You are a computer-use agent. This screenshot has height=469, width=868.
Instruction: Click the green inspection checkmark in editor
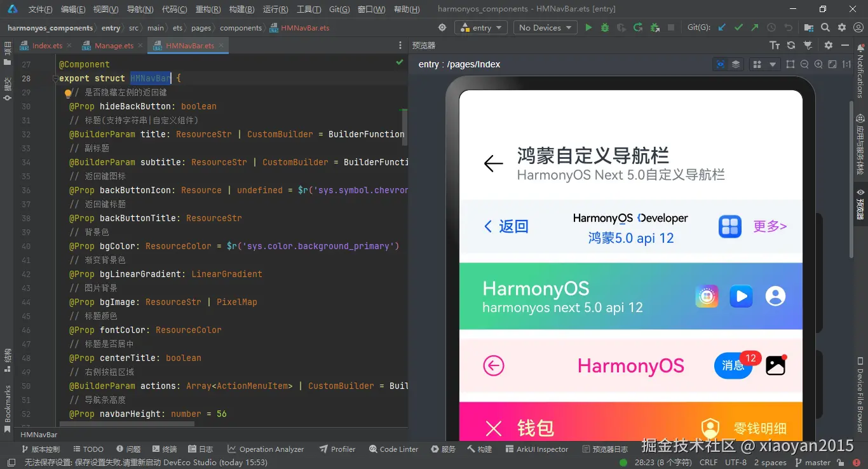pos(400,62)
